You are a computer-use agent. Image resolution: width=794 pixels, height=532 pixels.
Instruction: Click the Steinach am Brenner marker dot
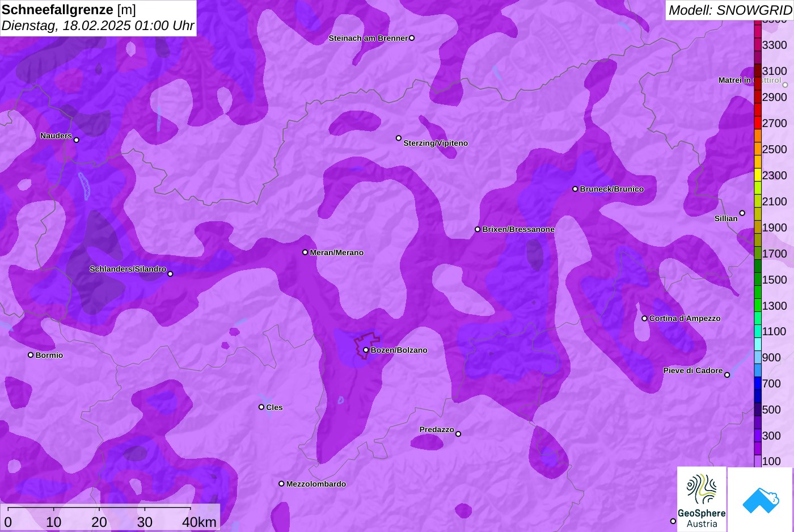tap(412, 38)
